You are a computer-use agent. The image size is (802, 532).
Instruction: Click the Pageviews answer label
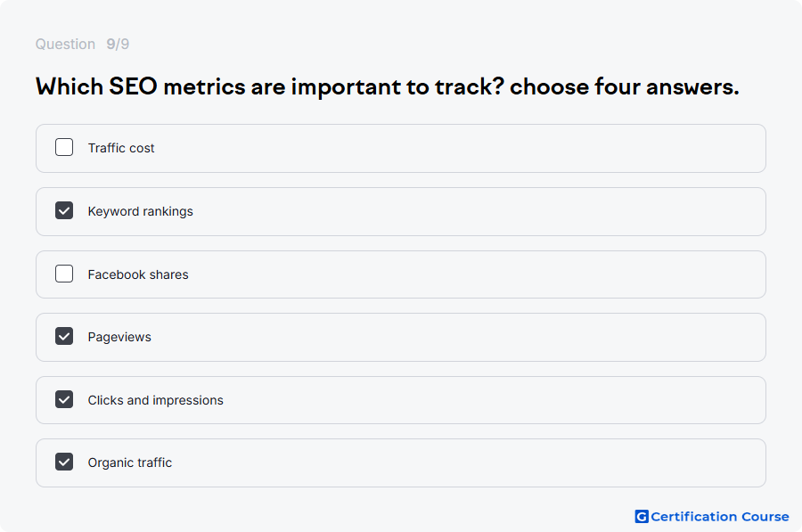119,337
